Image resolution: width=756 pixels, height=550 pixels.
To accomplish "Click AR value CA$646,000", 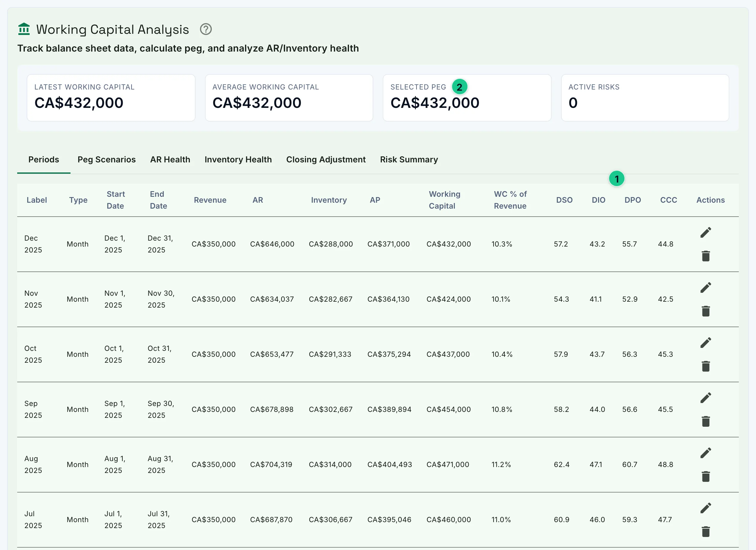I will click(272, 244).
